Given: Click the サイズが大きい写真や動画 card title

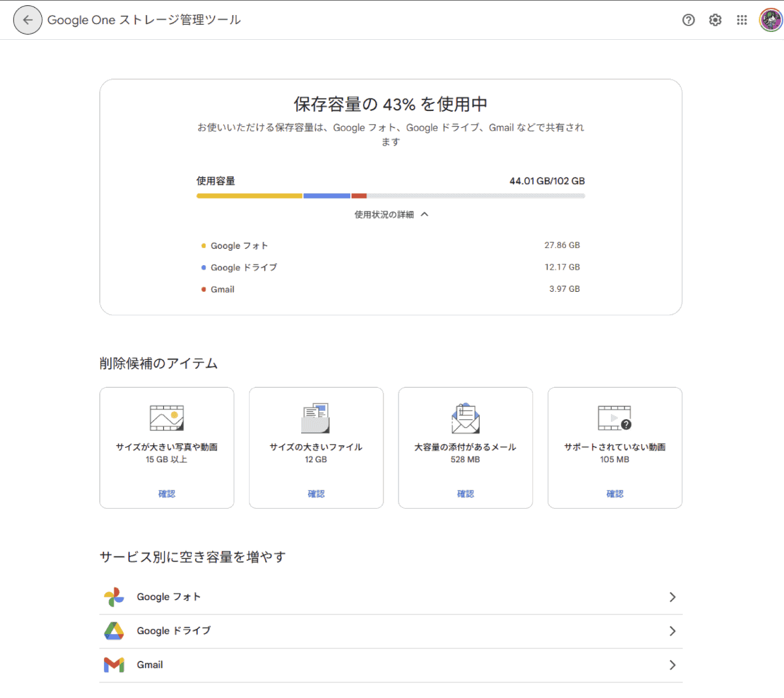Looking at the screenshot, I should click(167, 447).
